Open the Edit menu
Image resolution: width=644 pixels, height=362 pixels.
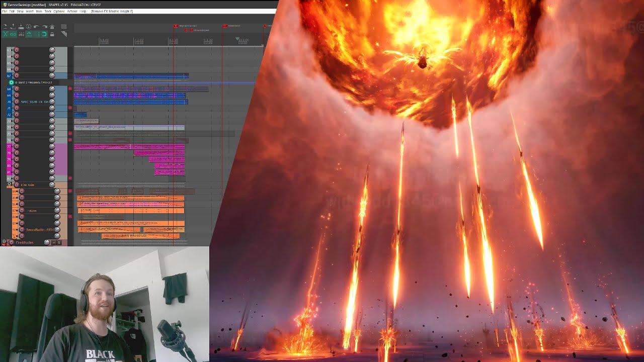point(12,11)
